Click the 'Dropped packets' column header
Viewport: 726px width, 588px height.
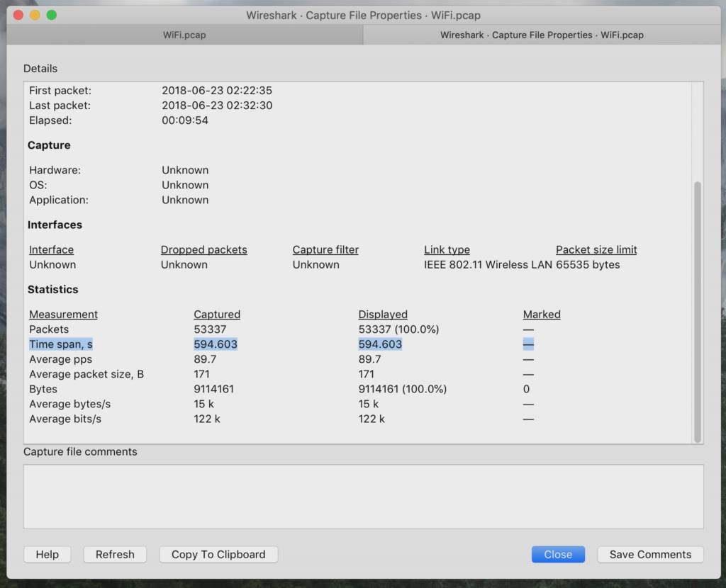click(x=203, y=250)
